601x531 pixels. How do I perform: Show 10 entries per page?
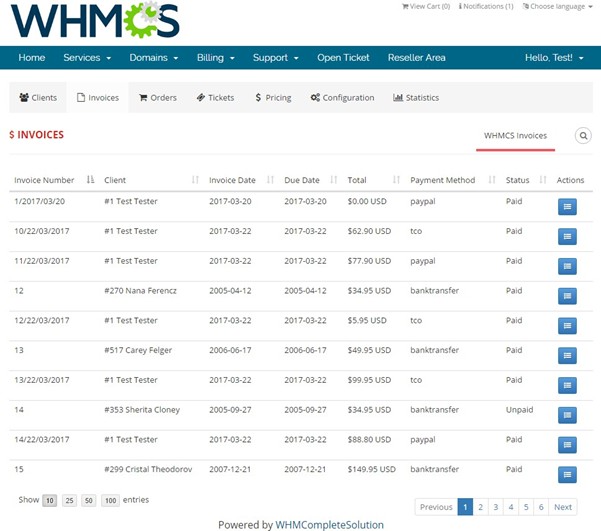pos(50,500)
